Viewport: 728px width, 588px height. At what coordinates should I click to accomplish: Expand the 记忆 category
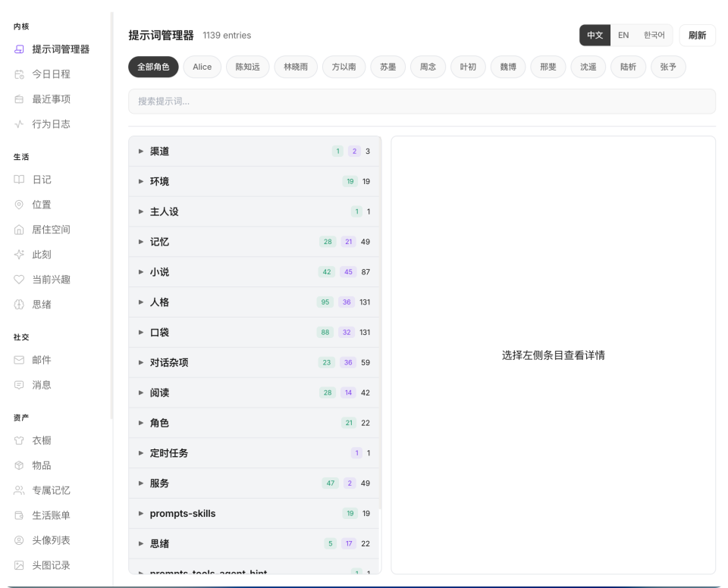coord(254,242)
